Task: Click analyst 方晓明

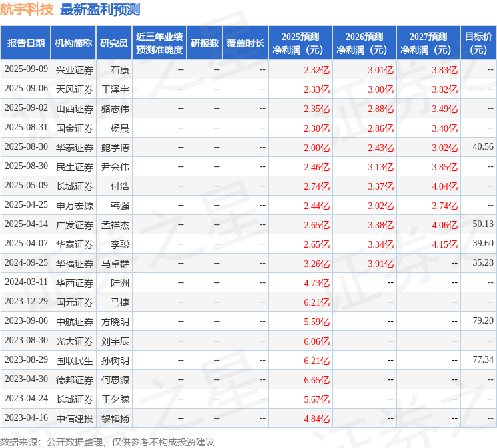Action: [x=115, y=322]
